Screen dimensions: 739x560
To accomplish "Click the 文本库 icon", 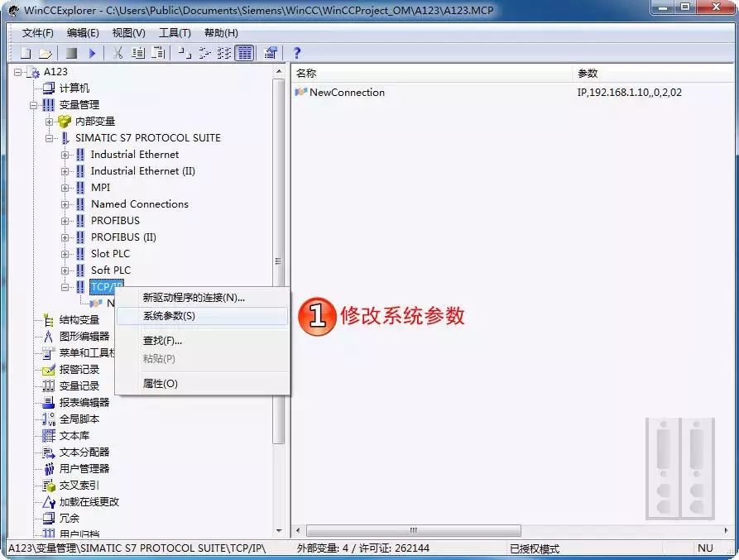I will [x=48, y=436].
